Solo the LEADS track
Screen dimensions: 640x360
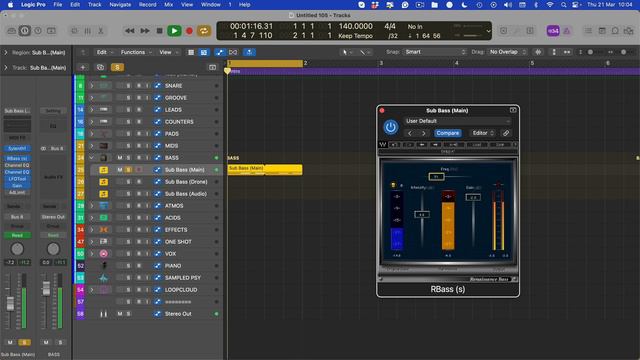coord(128,110)
